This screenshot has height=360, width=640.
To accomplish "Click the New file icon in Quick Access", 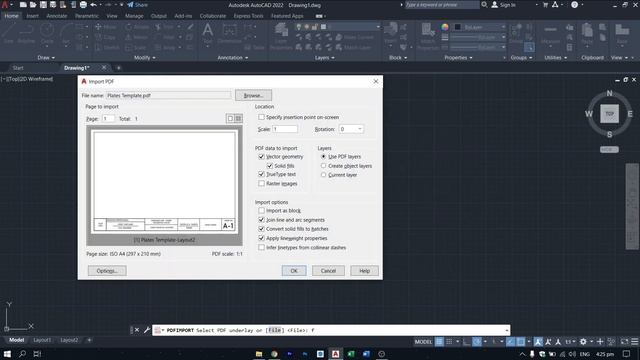I will click(x=23, y=5).
